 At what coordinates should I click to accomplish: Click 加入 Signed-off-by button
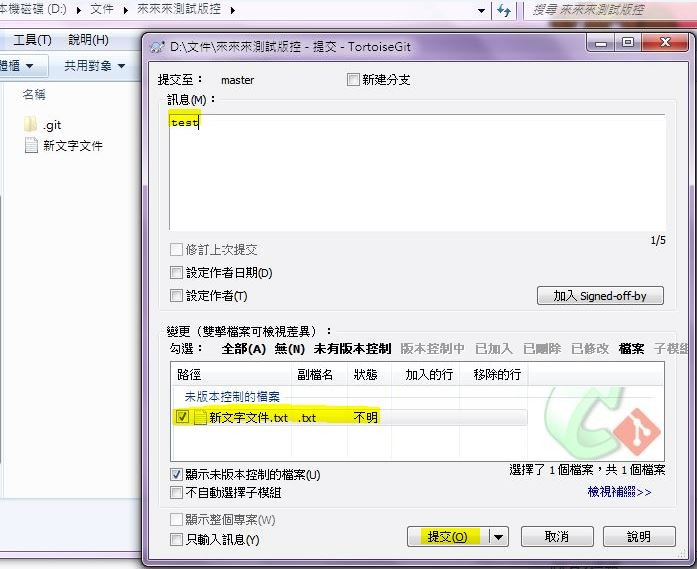click(600, 296)
